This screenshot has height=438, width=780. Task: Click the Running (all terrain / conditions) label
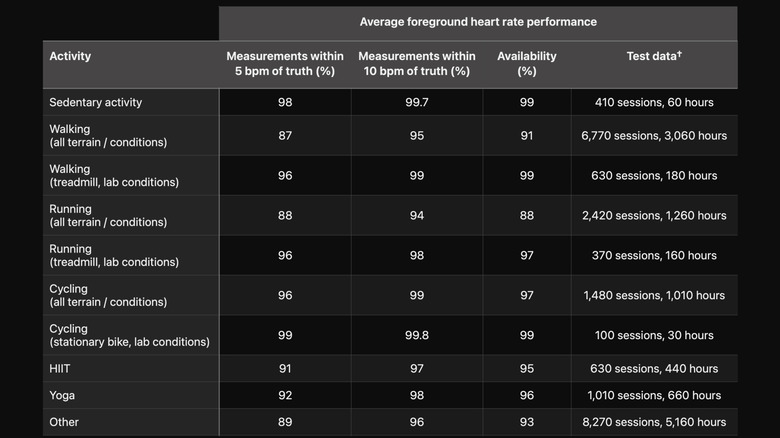(x=108, y=216)
